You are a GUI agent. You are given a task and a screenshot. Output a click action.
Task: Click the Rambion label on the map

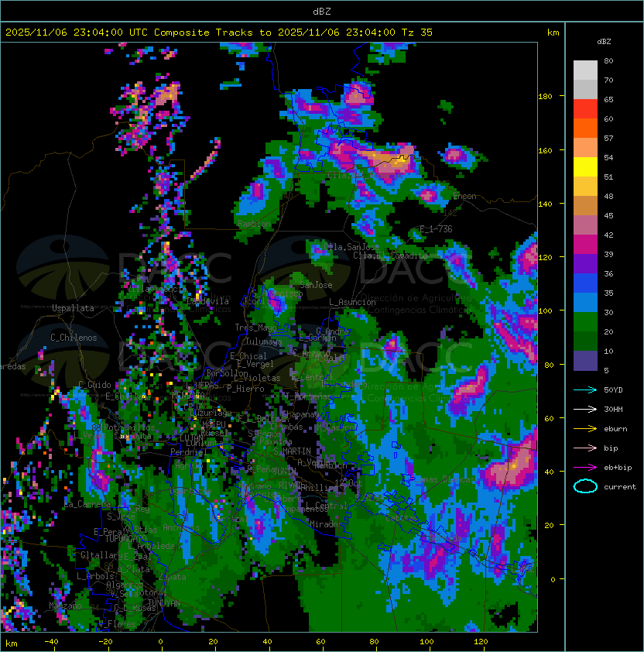pos(254,224)
